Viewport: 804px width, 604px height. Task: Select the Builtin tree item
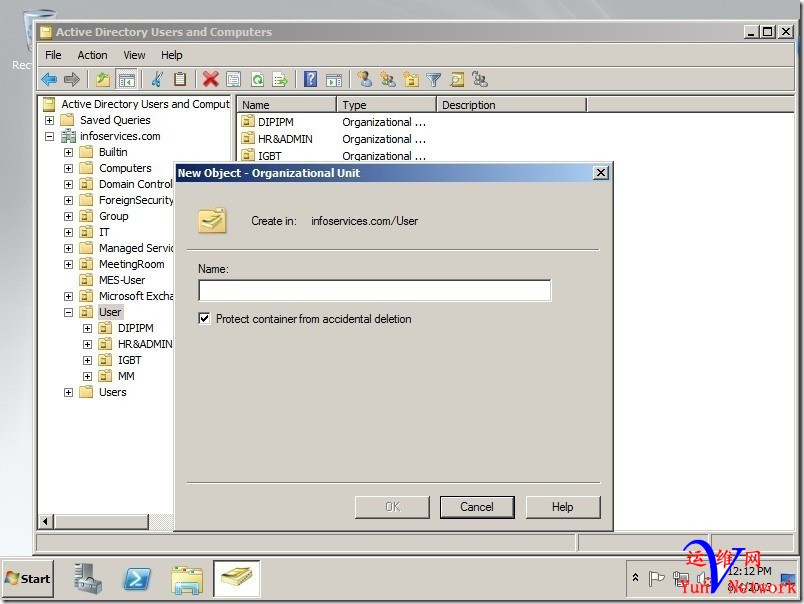pyautogui.click(x=113, y=152)
